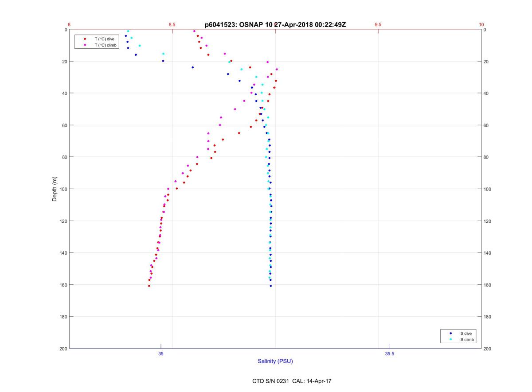
Task: Click the left depth tick label 60
Action: (65, 125)
